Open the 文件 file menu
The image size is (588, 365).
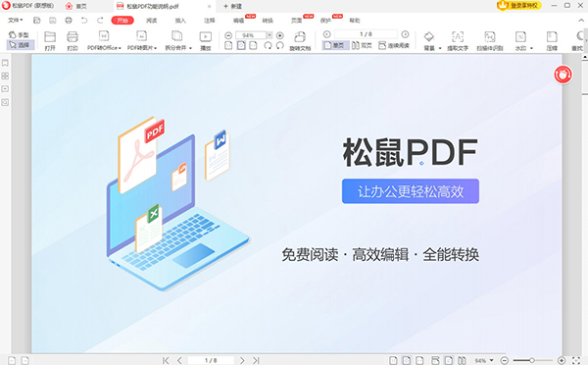tap(16, 21)
